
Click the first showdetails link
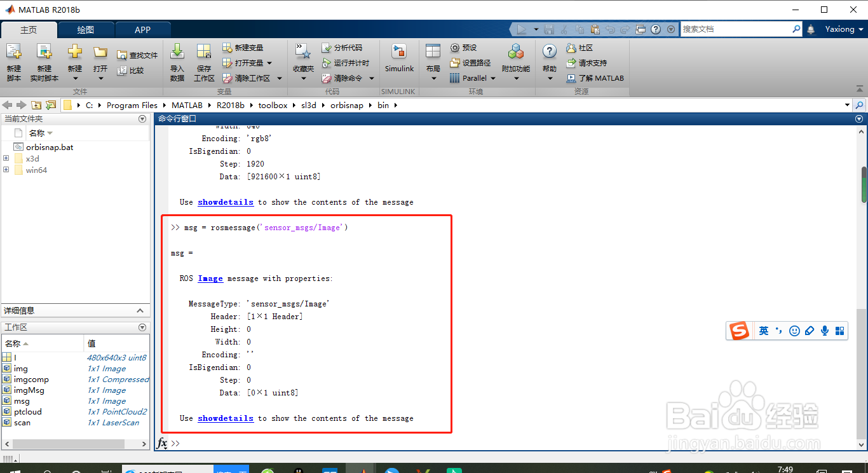coord(226,202)
